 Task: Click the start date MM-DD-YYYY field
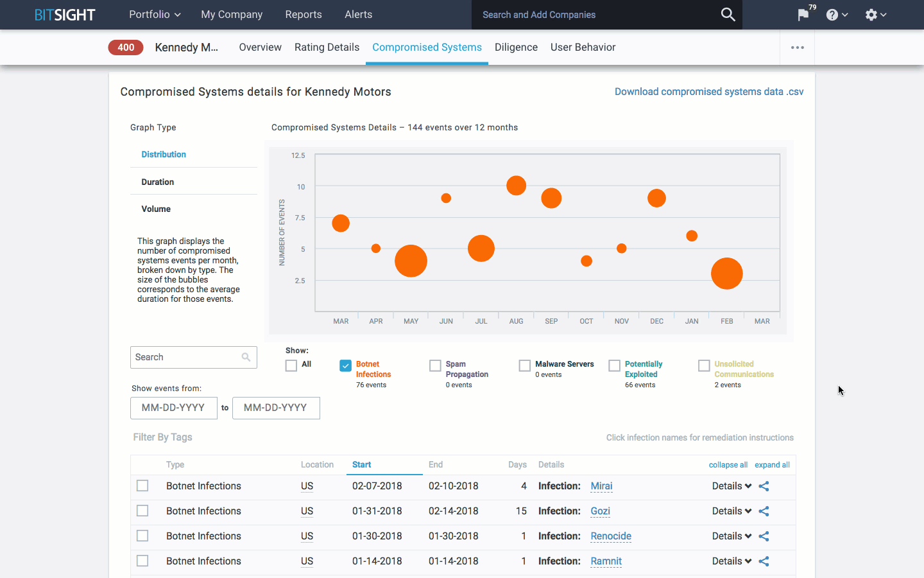click(173, 408)
